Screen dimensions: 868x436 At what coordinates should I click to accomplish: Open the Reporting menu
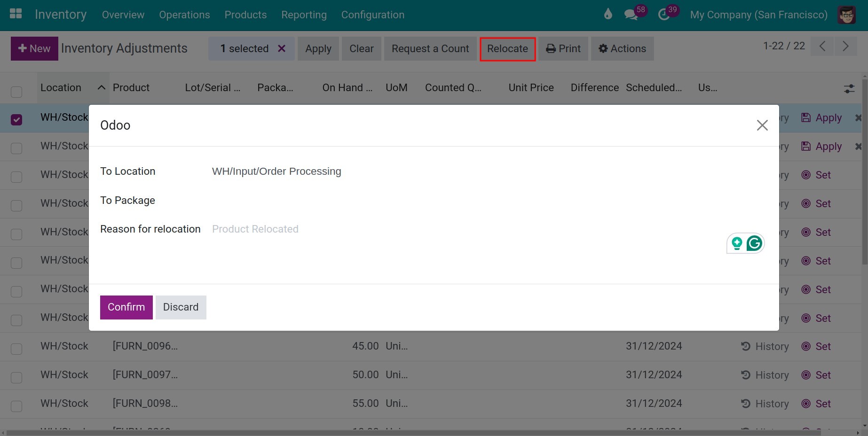click(x=304, y=15)
